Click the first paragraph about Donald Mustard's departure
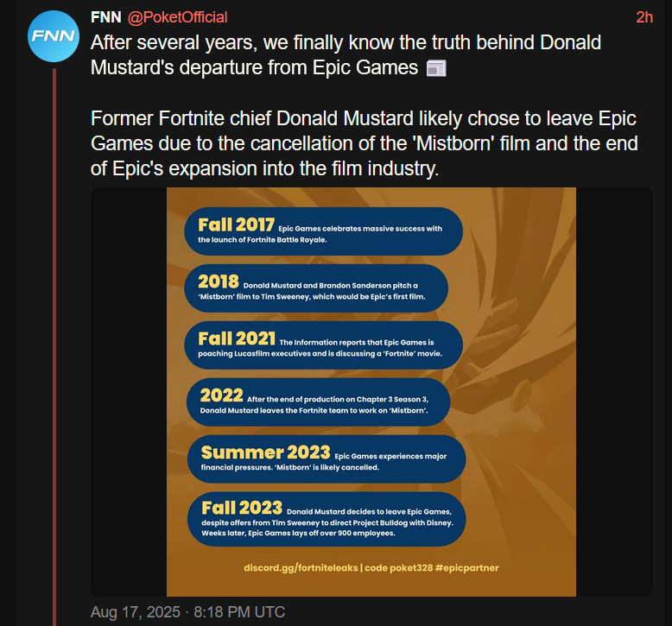Viewport: 672px width, 626px height. pyautogui.click(x=346, y=54)
